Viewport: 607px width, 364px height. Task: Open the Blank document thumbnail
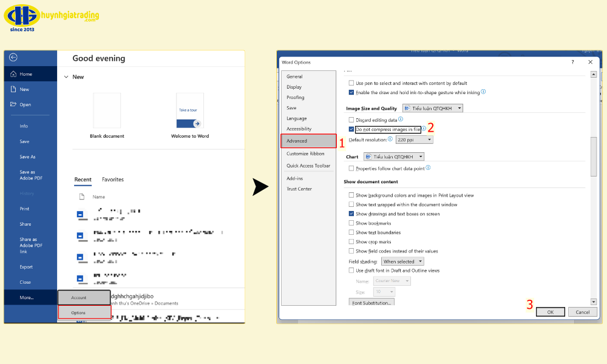[107, 110]
